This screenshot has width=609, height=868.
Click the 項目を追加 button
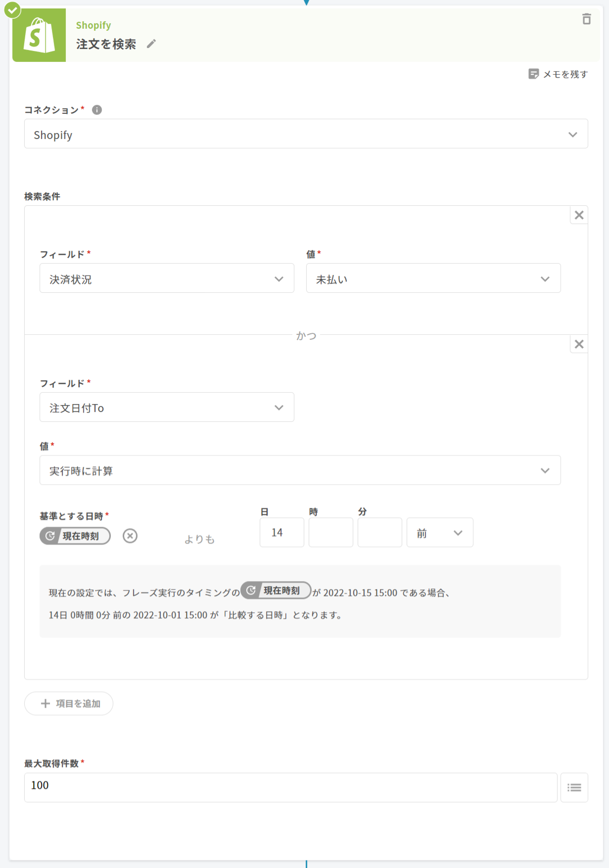[x=69, y=703]
